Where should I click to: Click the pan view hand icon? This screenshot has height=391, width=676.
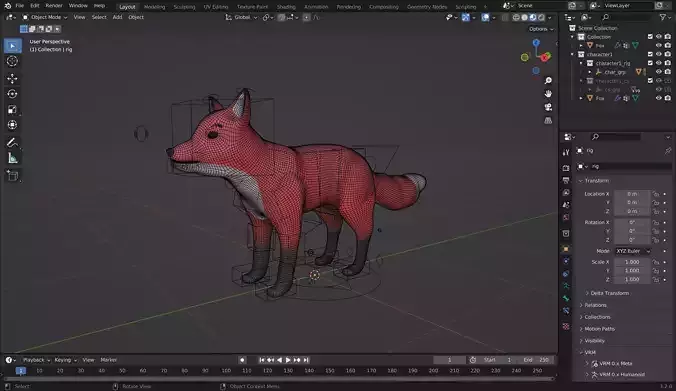pyautogui.click(x=548, y=94)
